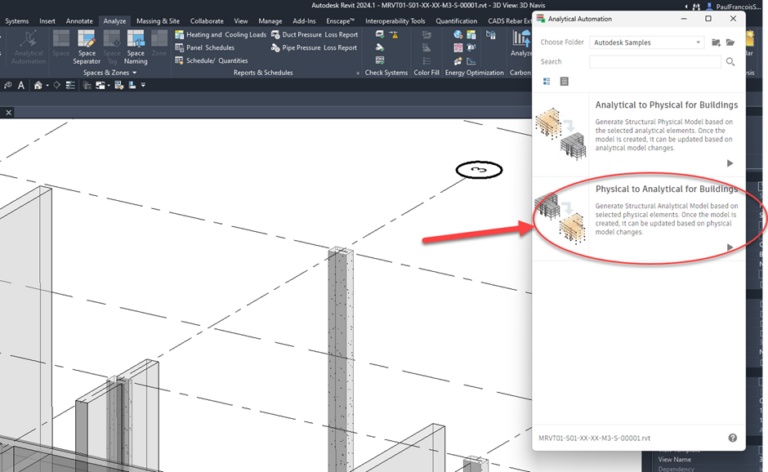
Task: Click the Carbon Analyze cloud chart icon
Action: pos(521,38)
